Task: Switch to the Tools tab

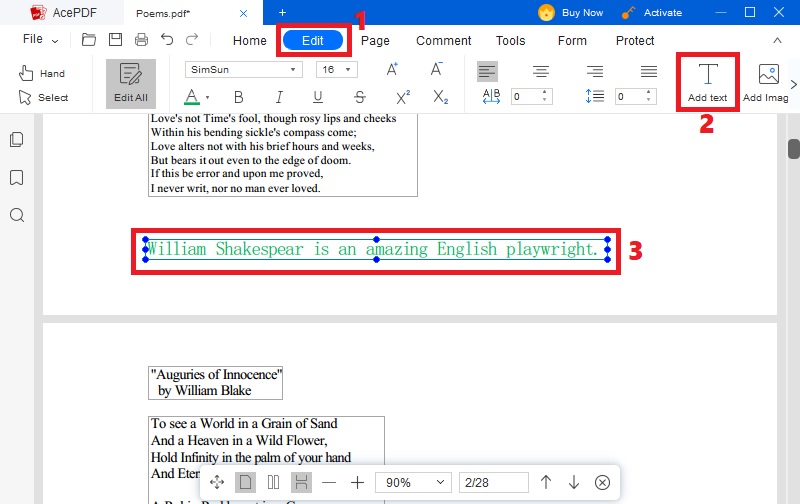Action: point(510,40)
